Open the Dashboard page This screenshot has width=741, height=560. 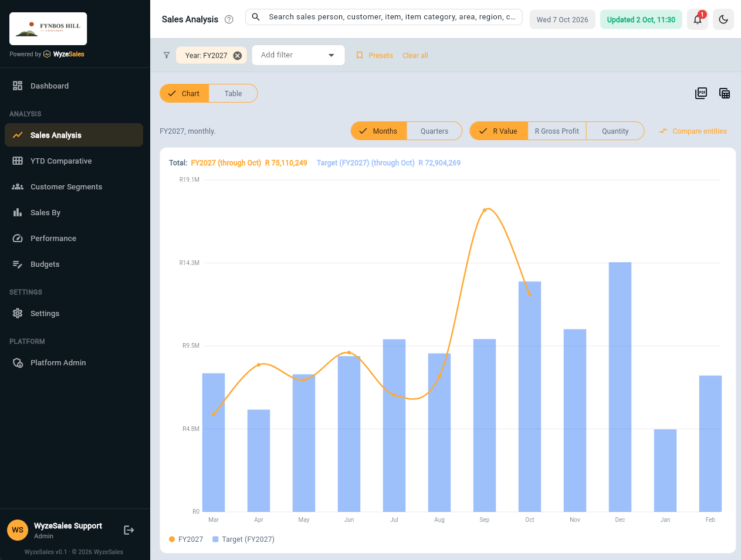(x=74, y=86)
